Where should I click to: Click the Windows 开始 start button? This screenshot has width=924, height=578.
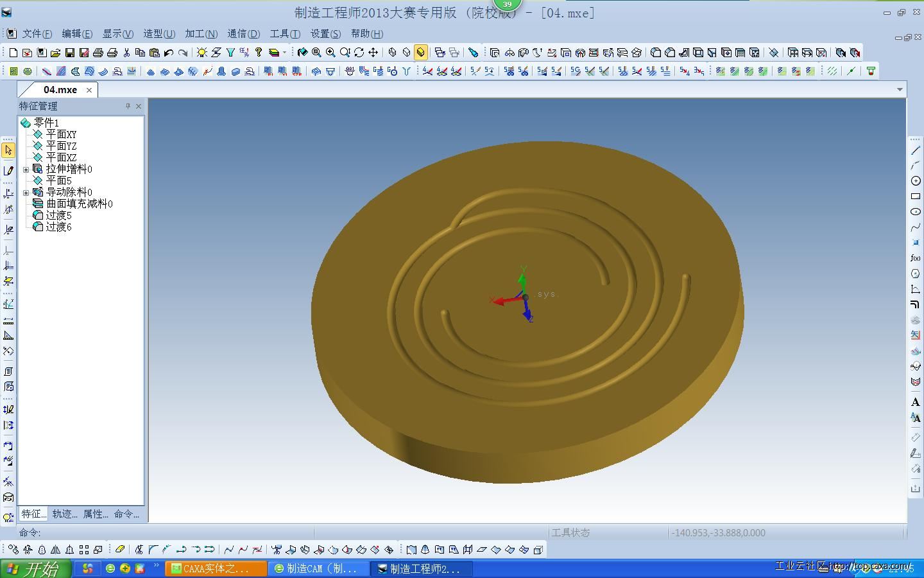(35, 568)
